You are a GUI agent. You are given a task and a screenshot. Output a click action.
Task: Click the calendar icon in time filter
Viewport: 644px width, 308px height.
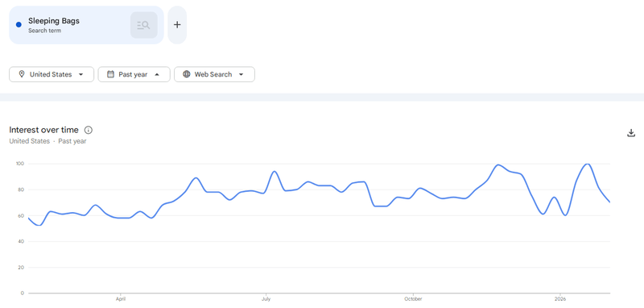pyautogui.click(x=110, y=74)
